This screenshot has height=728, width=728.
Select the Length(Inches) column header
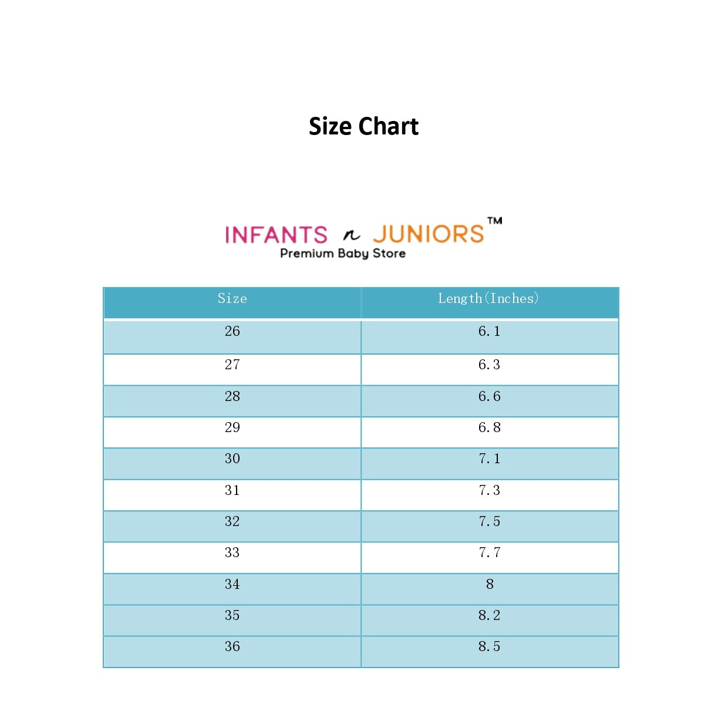click(x=490, y=303)
